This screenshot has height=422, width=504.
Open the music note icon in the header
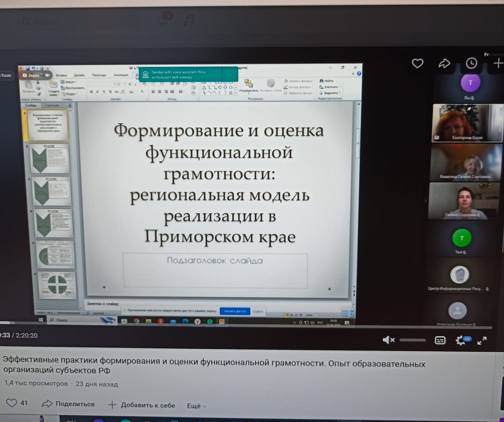pos(188,20)
